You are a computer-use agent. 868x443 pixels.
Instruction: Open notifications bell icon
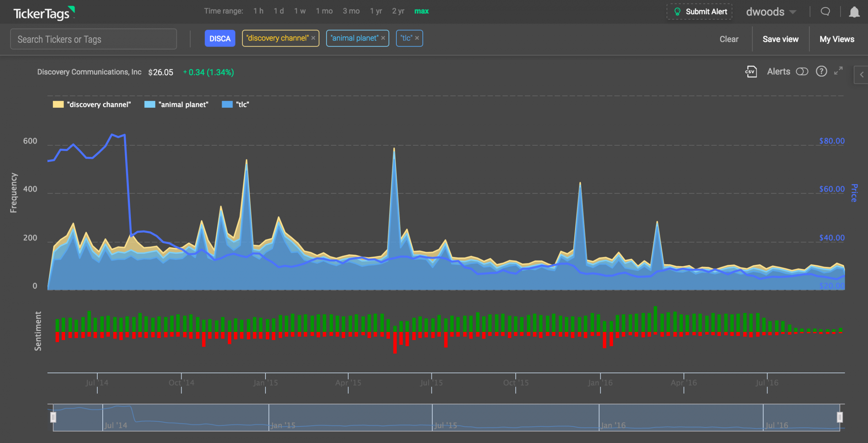pyautogui.click(x=854, y=12)
